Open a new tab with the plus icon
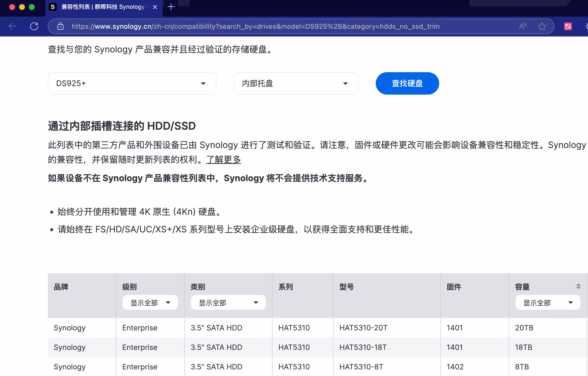Viewport: 588px width, 376px height. (171, 7)
